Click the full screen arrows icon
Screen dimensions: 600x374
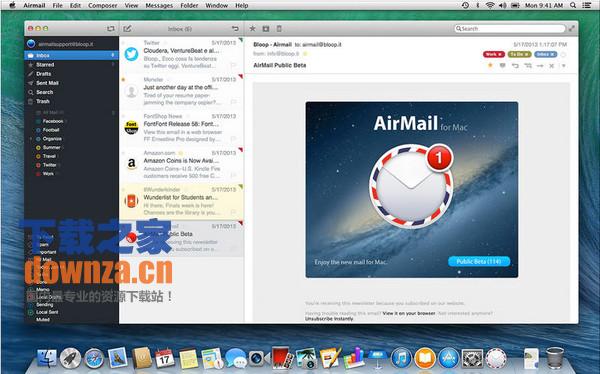[x=571, y=28]
